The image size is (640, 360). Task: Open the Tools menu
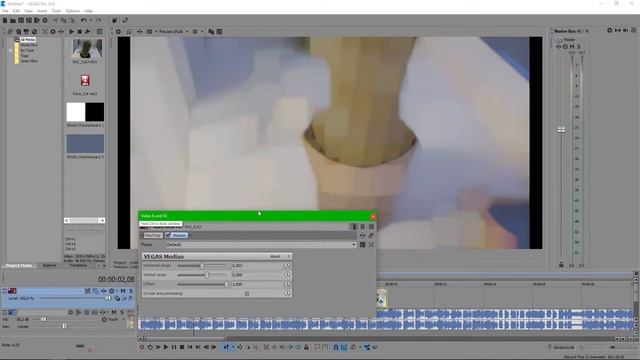pyautogui.click(x=56, y=11)
